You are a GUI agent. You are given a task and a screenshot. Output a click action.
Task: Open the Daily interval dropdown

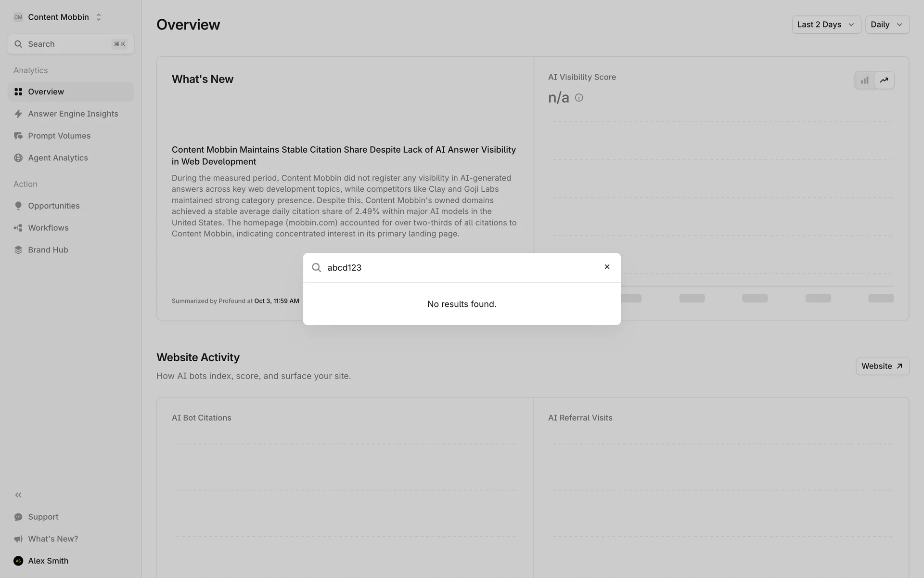(886, 25)
